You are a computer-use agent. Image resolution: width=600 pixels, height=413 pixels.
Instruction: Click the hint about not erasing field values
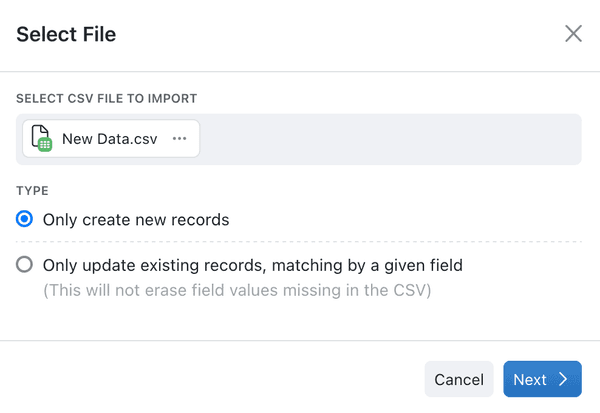tap(237, 290)
